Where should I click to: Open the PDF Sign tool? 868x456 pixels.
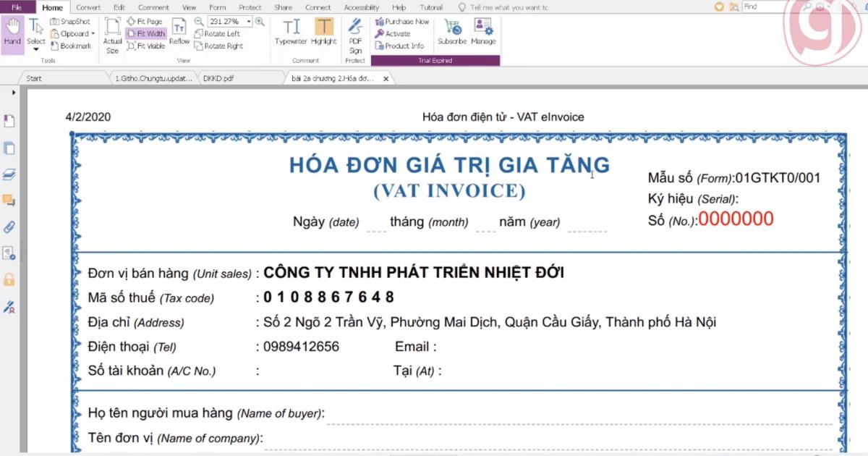click(x=354, y=33)
